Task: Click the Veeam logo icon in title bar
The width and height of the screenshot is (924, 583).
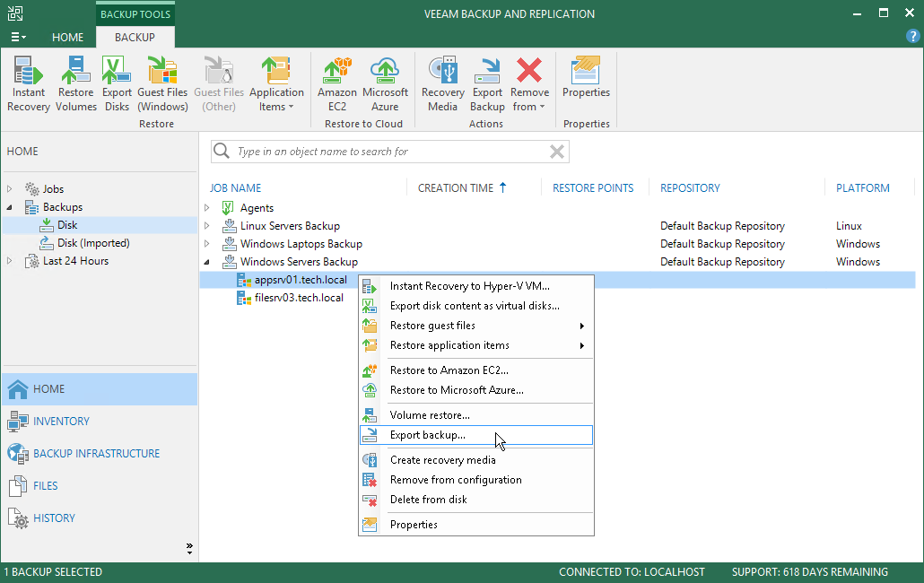Action: click(x=15, y=13)
